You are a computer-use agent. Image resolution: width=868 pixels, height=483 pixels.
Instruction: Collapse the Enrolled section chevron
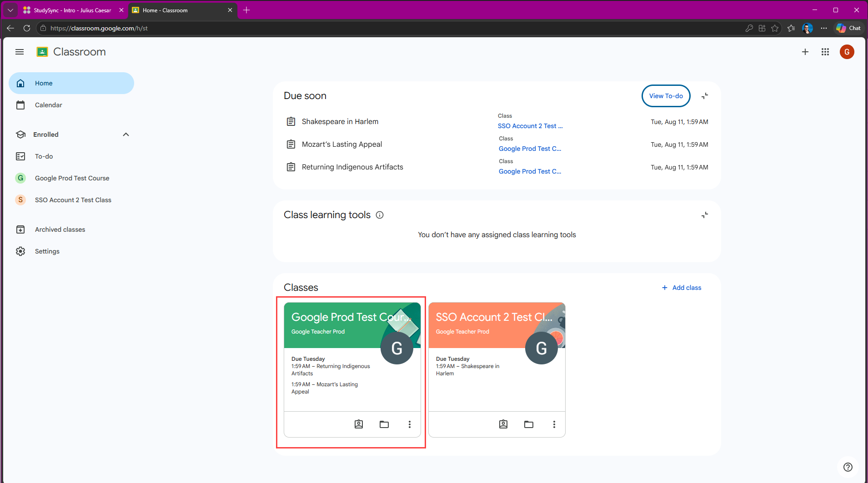pyautogui.click(x=126, y=134)
